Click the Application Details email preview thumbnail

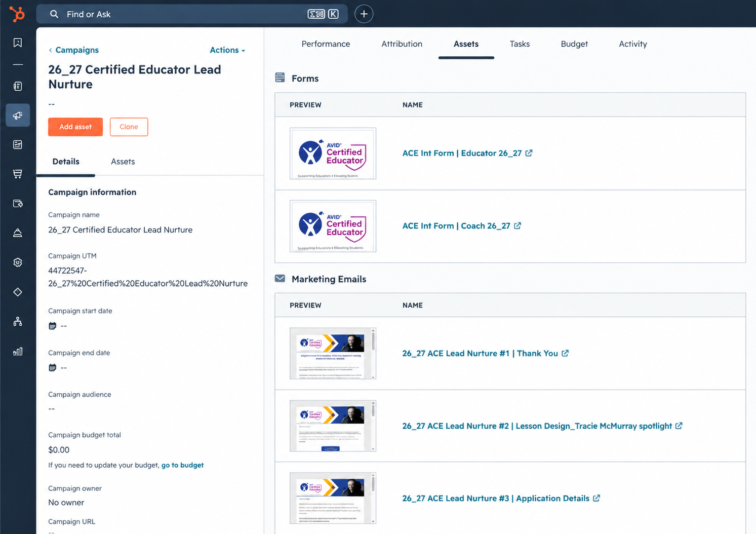point(333,498)
